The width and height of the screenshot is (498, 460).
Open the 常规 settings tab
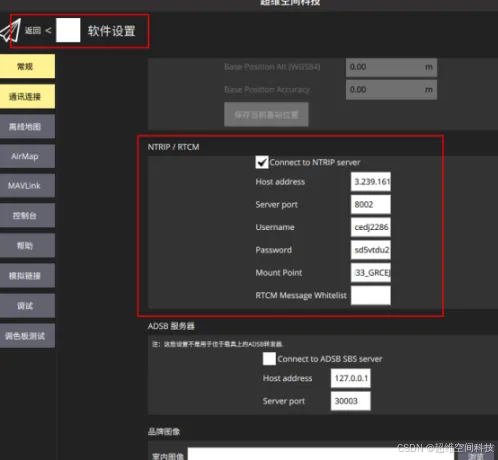tap(27, 66)
